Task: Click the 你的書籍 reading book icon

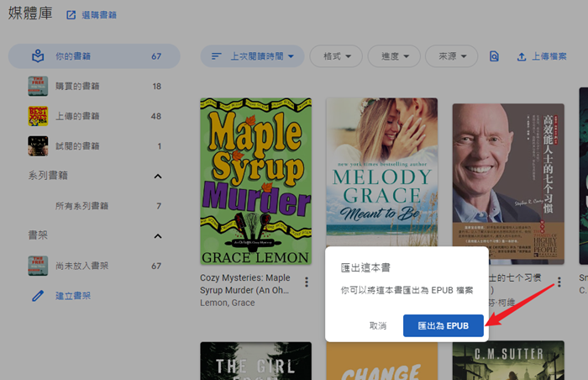Action: coord(38,56)
